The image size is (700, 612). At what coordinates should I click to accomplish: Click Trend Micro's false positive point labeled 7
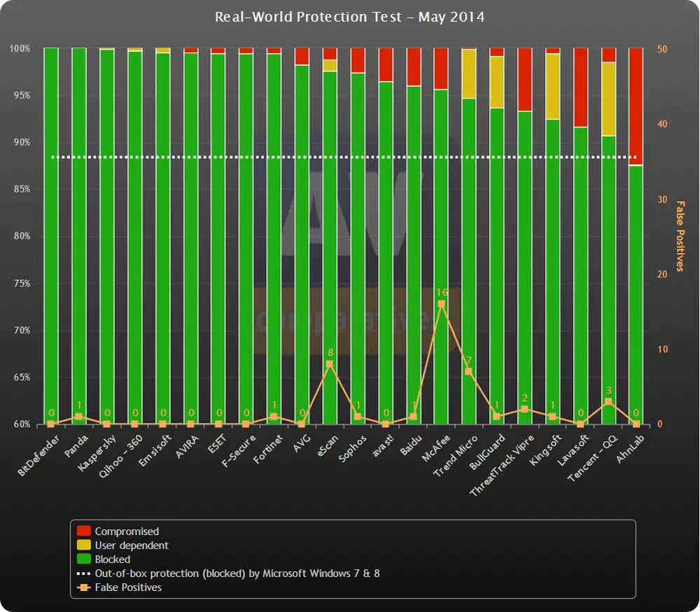(x=469, y=371)
